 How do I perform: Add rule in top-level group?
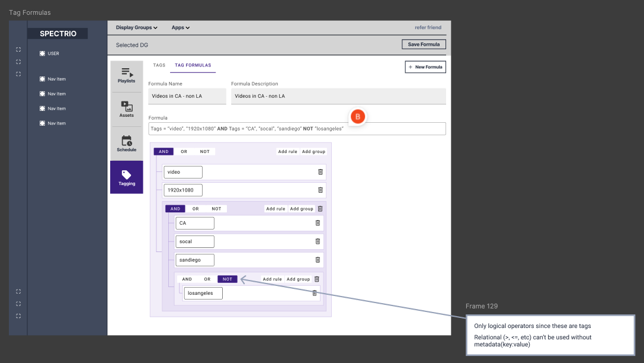pyautogui.click(x=287, y=152)
